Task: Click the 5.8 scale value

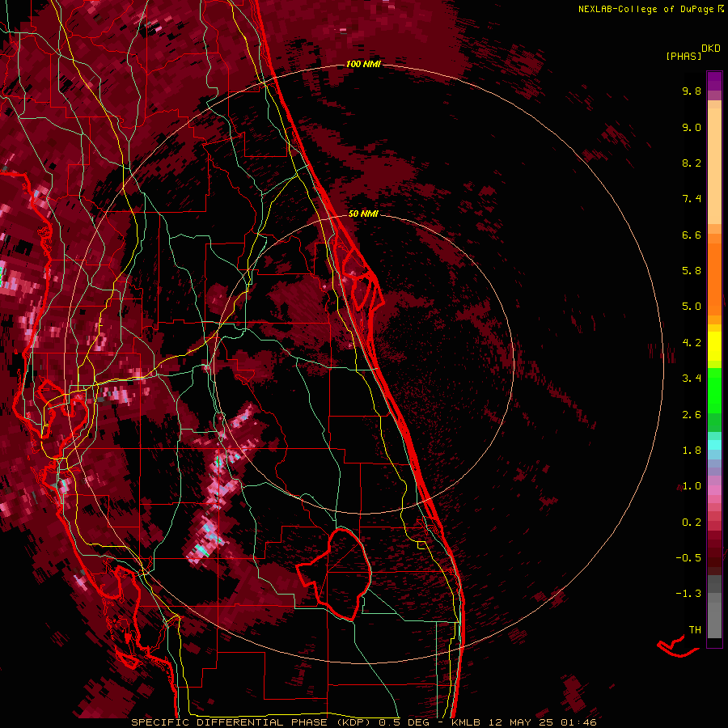Action: [x=692, y=271]
